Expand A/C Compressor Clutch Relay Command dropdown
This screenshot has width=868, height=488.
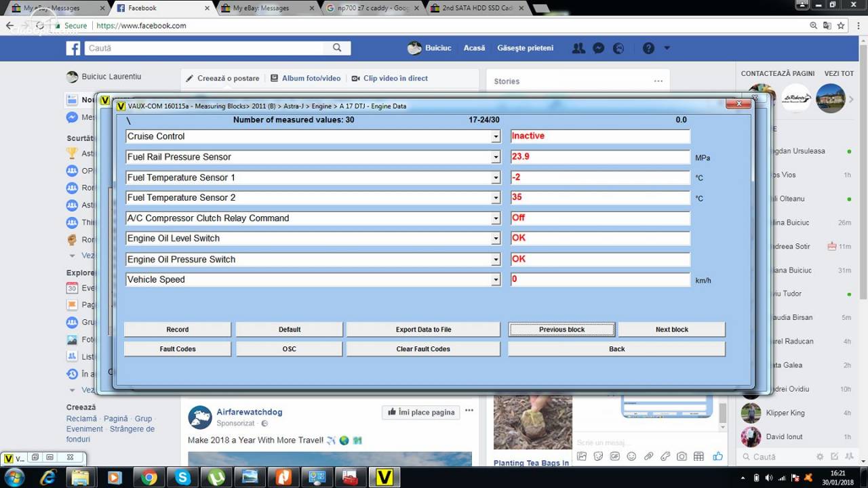coord(496,219)
